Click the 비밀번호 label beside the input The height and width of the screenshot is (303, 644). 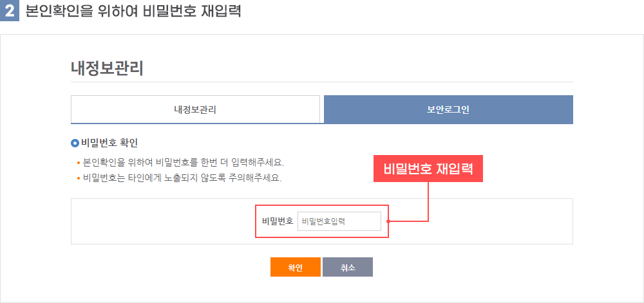click(x=278, y=221)
